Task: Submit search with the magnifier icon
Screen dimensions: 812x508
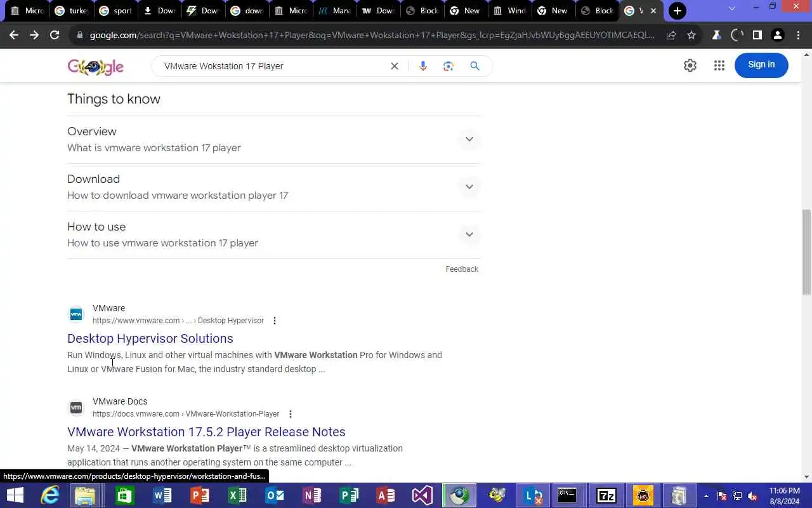Action: click(475, 66)
